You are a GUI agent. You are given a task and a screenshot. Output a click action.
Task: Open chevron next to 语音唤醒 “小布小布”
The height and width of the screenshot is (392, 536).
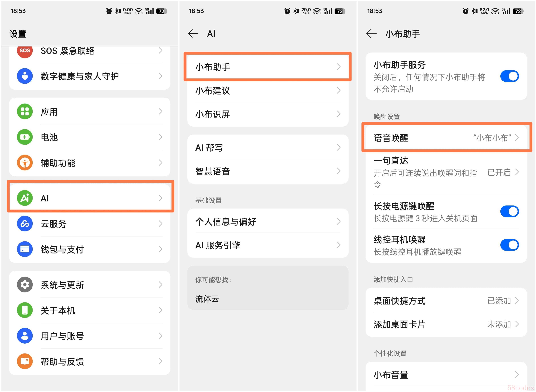[517, 138]
